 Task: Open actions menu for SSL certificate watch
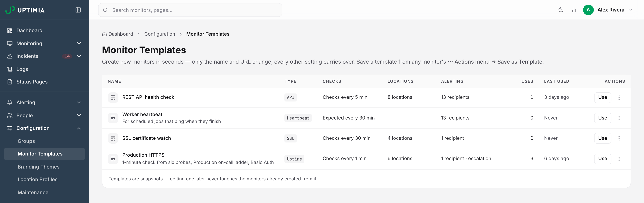619,138
